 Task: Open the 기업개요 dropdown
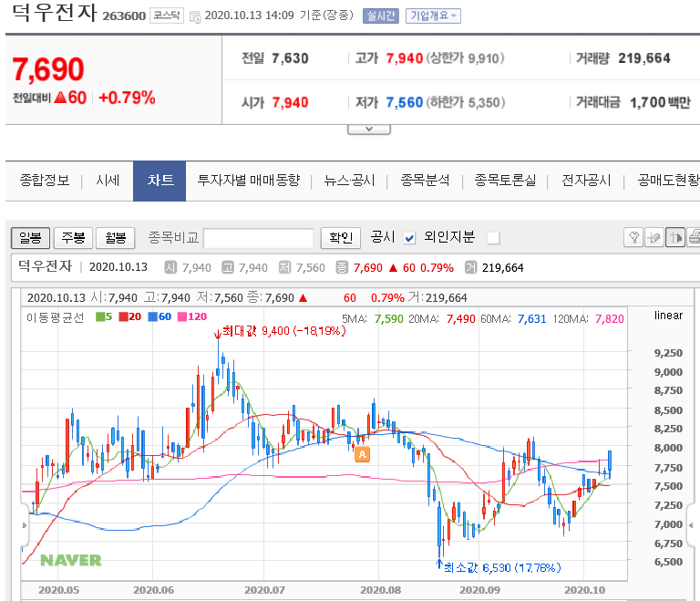coord(433,16)
